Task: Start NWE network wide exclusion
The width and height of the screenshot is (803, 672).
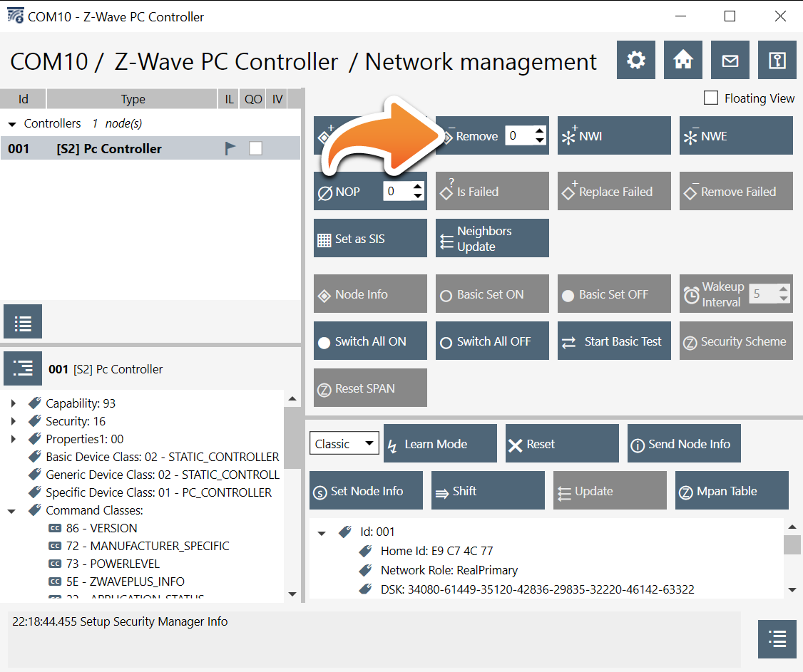Action: pos(736,135)
